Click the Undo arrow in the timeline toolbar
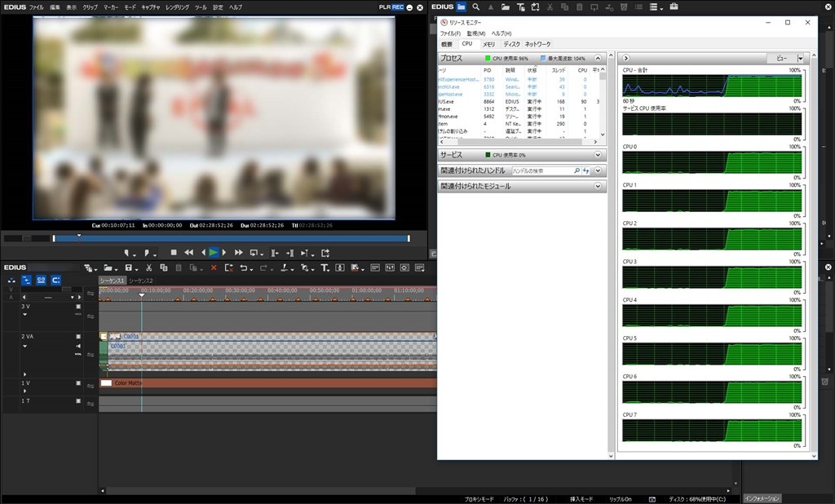Screen dimensions: 835x504 (243, 267)
